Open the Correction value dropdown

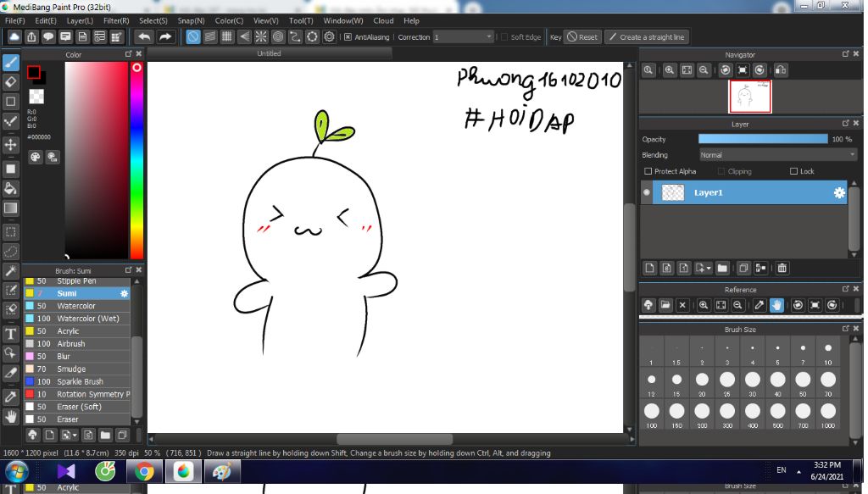[463, 37]
